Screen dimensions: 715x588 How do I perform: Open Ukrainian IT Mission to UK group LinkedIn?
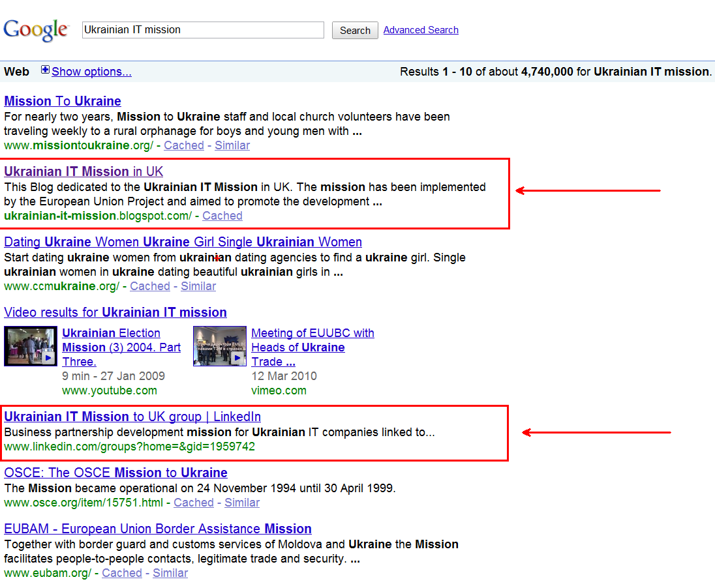(132, 417)
